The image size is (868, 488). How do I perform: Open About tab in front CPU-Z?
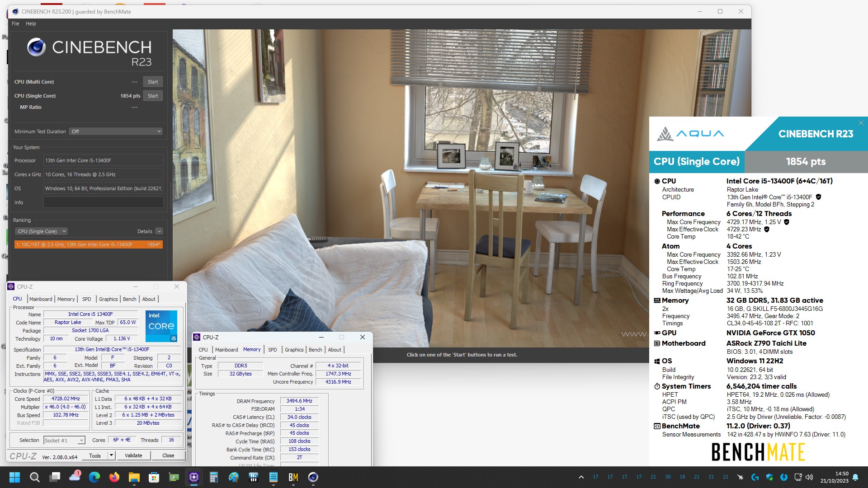[335, 350]
